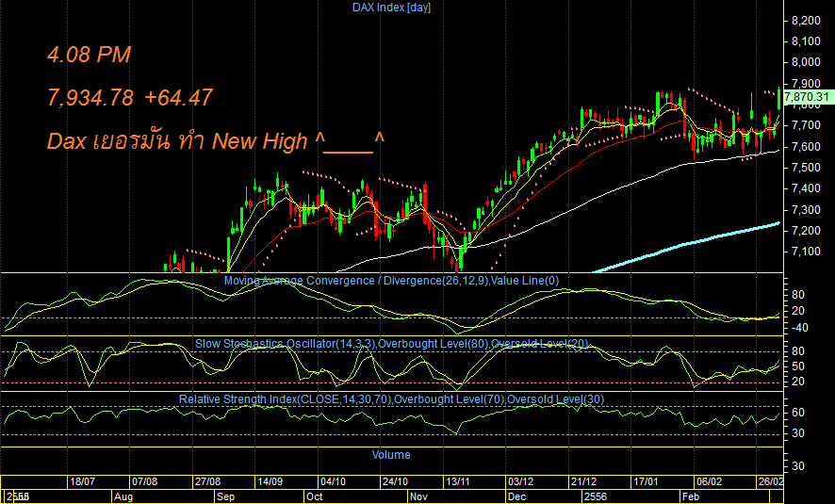Click the 8,200 price axis label
The width and height of the screenshot is (835, 504).
point(806,21)
